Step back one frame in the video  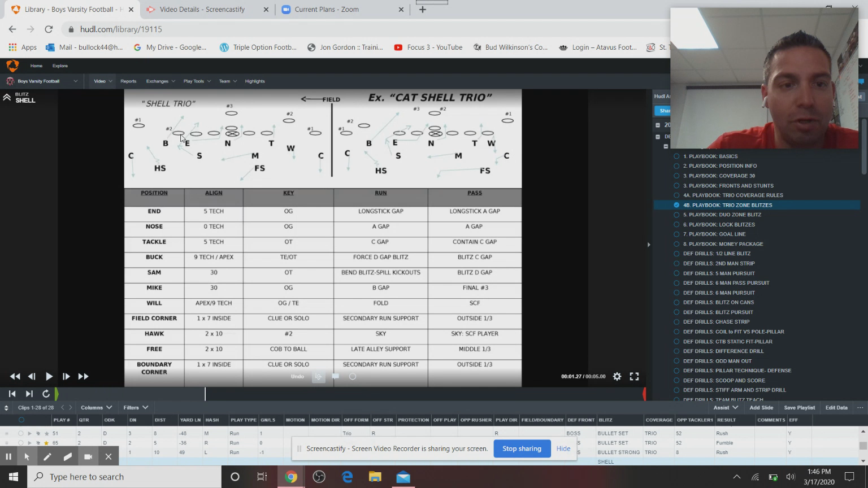(x=32, y=376)
